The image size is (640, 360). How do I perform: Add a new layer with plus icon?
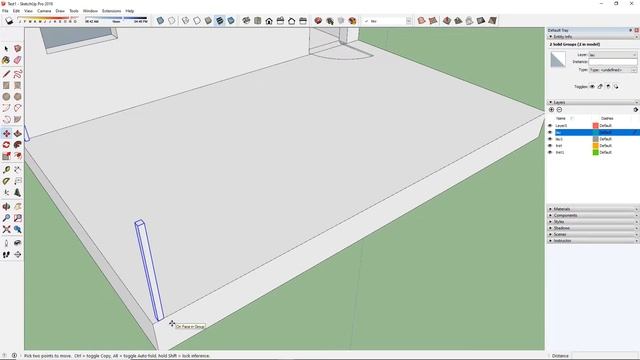551,110
